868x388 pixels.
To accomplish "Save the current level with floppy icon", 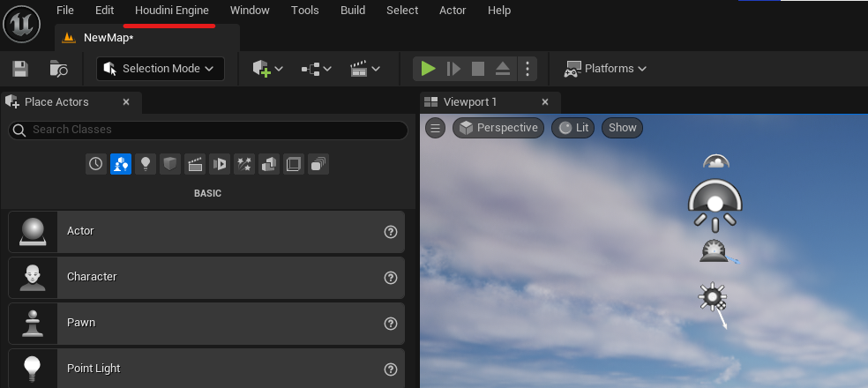I will (20, 69).
